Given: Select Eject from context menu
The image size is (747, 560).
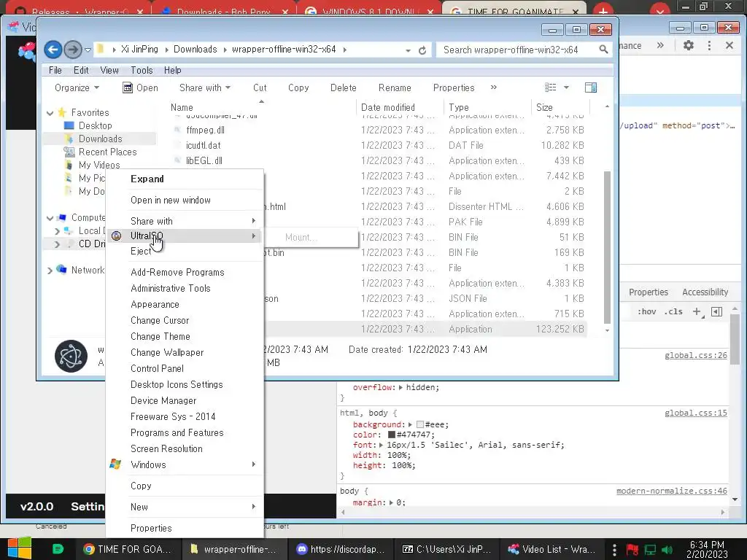Looking at the screenshot, I should 141,251.
